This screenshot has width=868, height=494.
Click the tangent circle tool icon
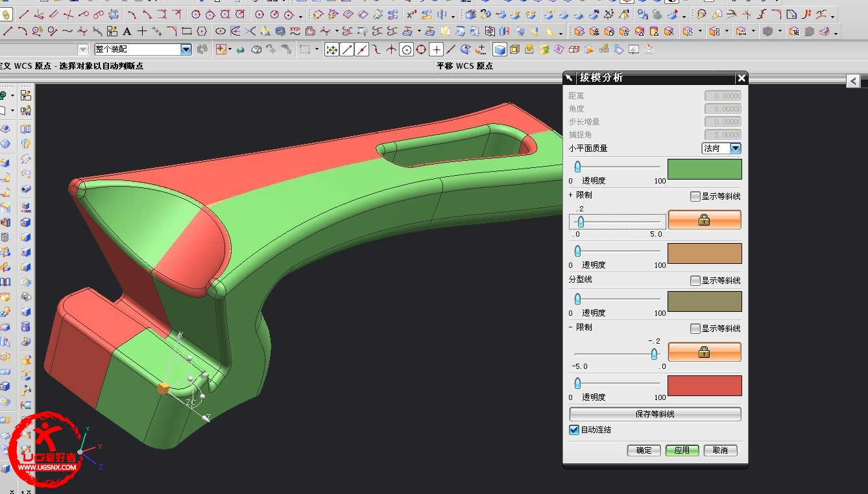coord(289,14)
